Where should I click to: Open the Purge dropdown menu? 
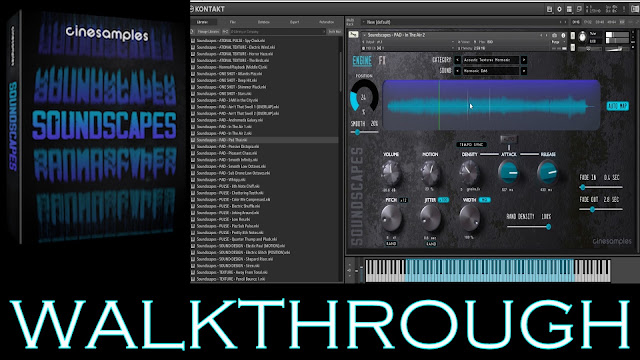coord(557,42)
